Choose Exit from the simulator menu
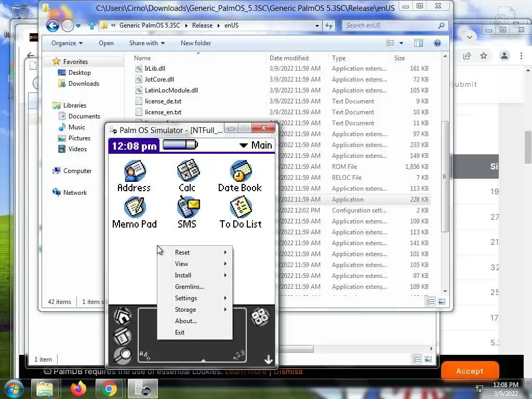 coord(195,332)
